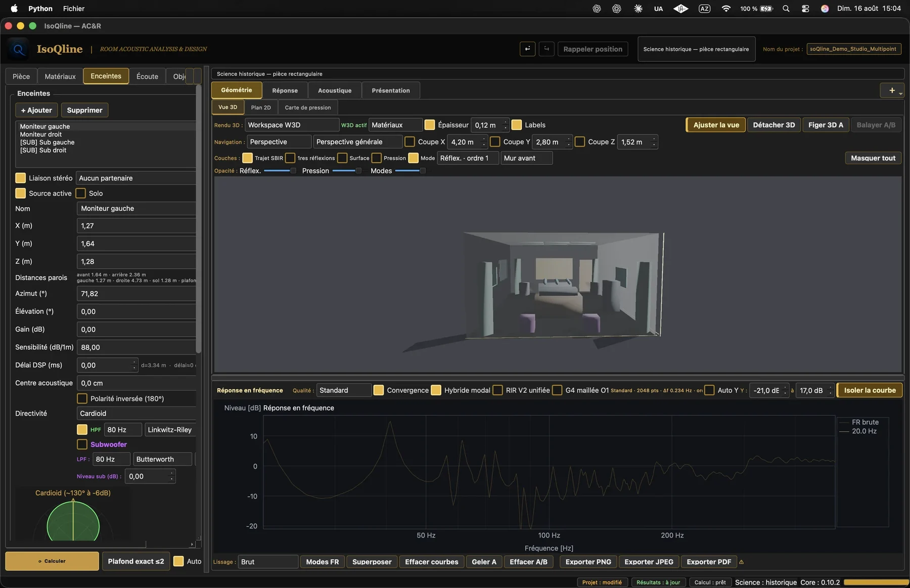Click the Siri icon in the menu bar
Viewport: 910px width, 588px height.
[x=825, y=9]
